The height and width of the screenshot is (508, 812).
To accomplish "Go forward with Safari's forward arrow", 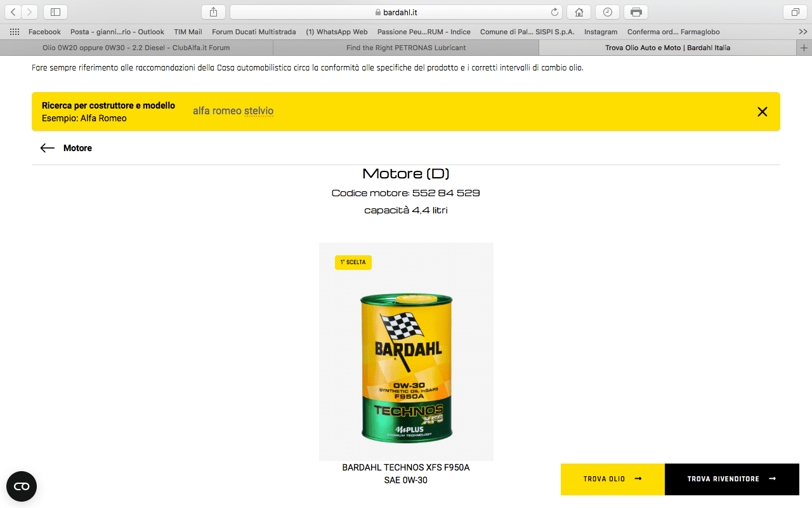I will (30, 12).
